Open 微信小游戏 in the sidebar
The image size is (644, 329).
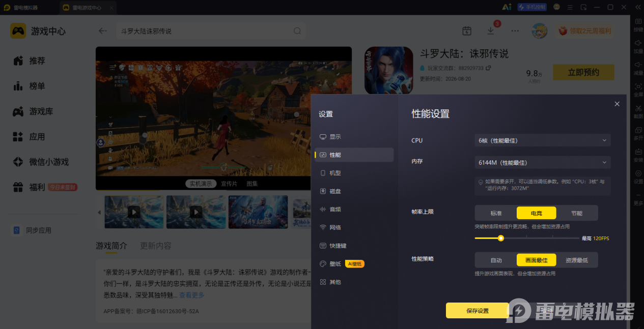[41, 162]
